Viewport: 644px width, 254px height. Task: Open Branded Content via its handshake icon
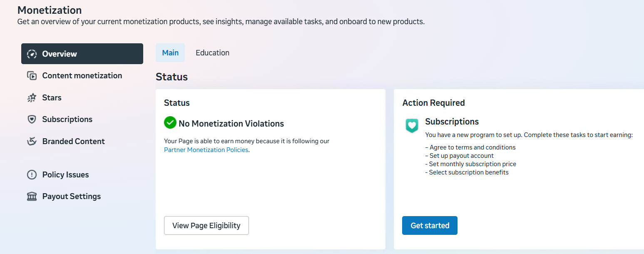coord(32,142)
